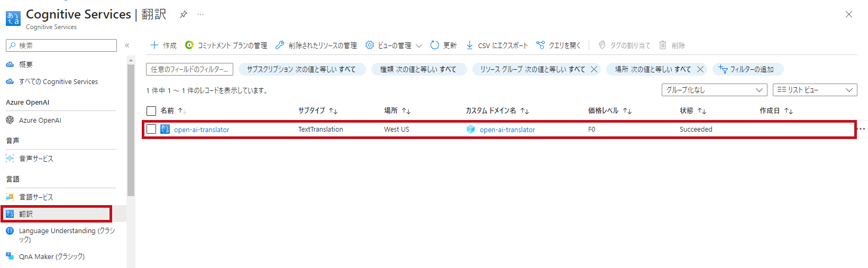Open クエリを開く query icon
Screen dimensions: 868x268
(x=541, y=45)
